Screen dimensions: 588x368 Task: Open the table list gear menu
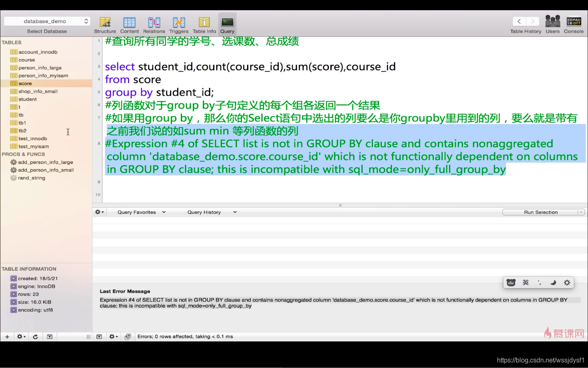point(21,337)
